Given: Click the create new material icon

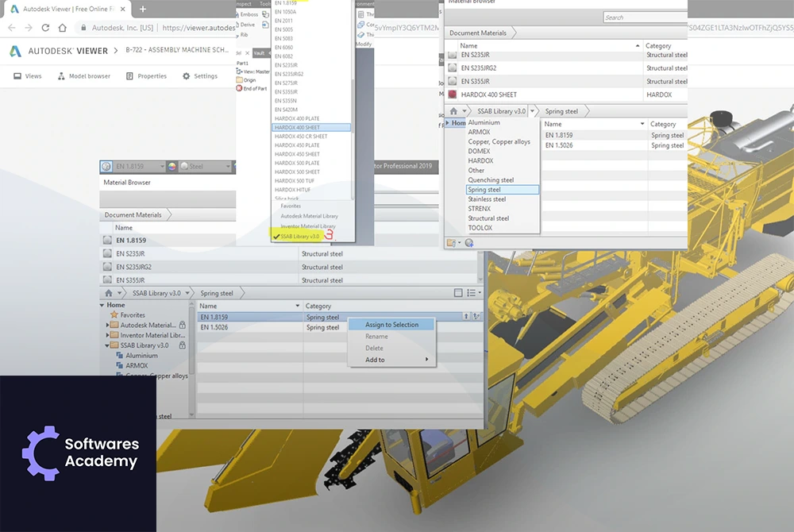Looking at the screenshot, I should click(x=469, y=243).
